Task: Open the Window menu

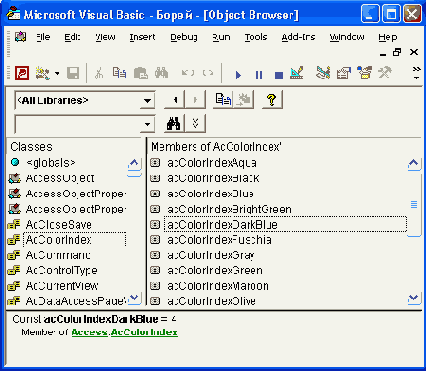Action: coord(347,37)
